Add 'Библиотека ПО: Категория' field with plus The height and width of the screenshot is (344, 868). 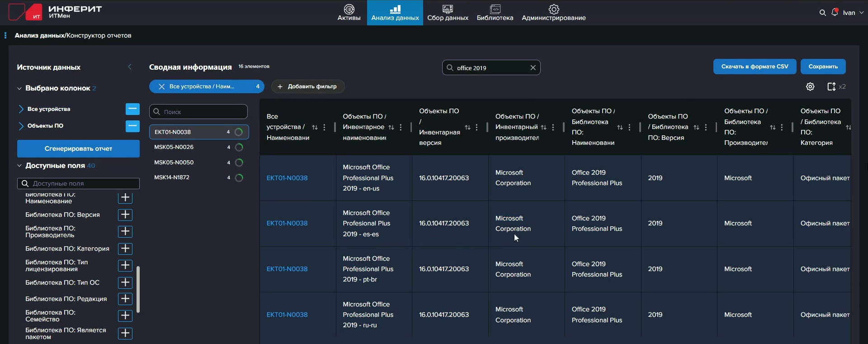click(125, 248)
